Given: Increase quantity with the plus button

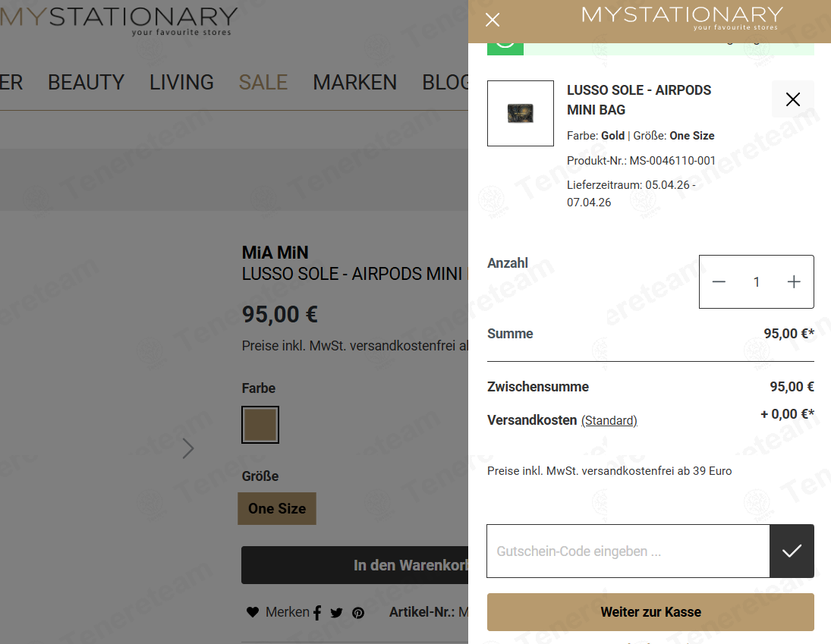Looking at the screenshot, I should click(x=793, y=281).
